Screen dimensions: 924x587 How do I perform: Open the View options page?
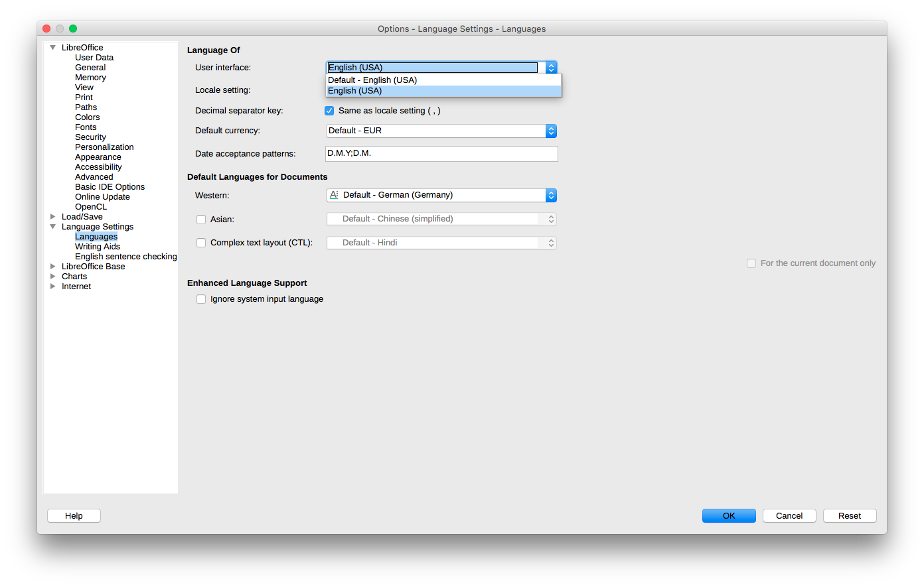(x=84, y=88)
